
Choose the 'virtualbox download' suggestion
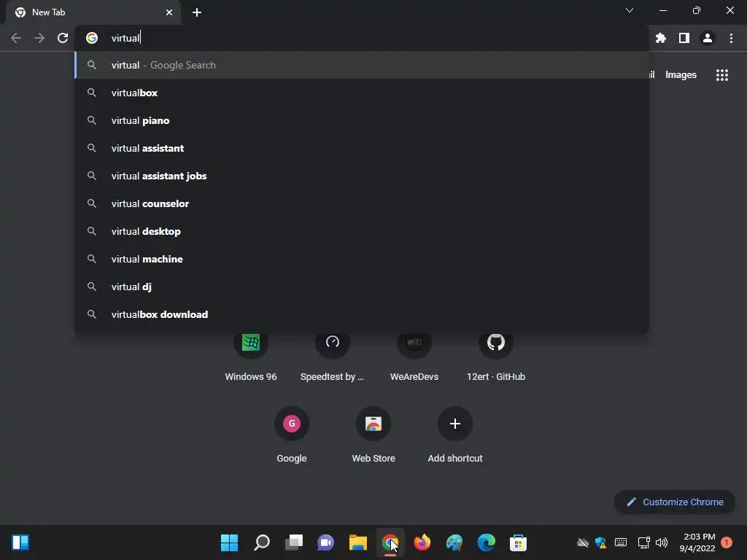362,314
